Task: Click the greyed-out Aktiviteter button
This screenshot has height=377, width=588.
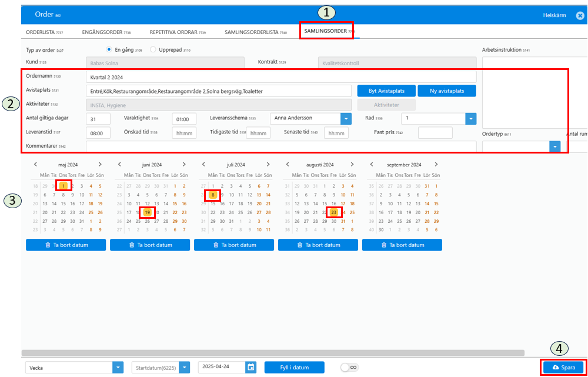Action: (386, 105)
